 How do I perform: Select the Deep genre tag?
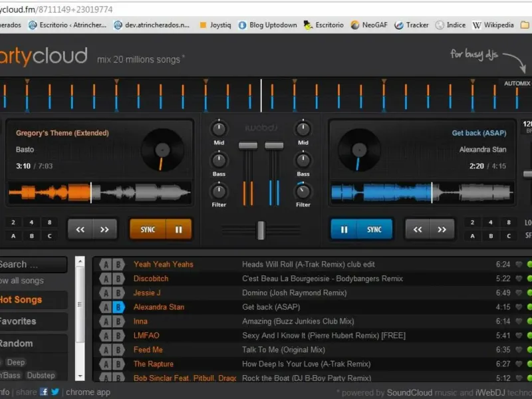tap(16, 362)
